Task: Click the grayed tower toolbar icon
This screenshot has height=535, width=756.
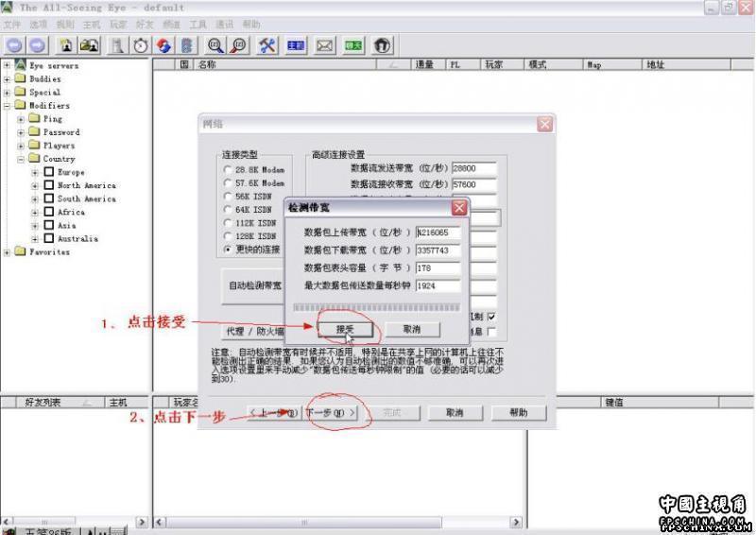Action: tap(117, 45)
